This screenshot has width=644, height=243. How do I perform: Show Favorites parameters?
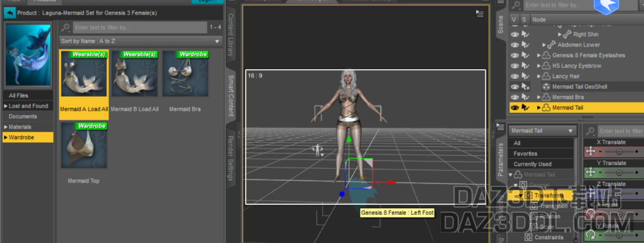(x=541, y=154)
